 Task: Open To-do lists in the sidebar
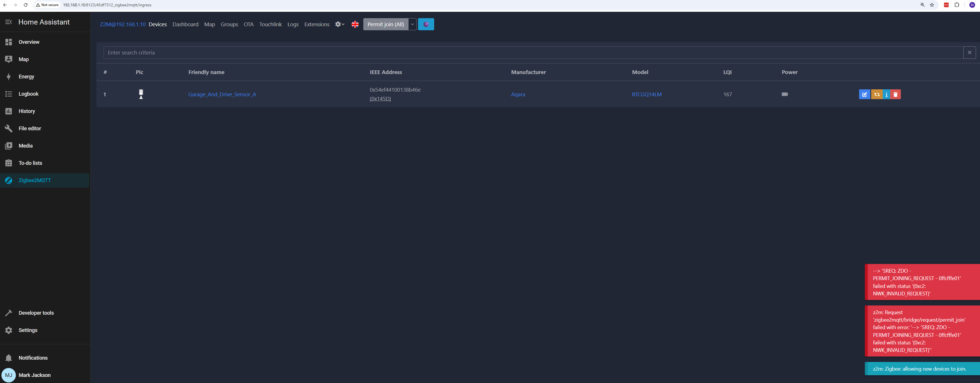click(45, 163)
